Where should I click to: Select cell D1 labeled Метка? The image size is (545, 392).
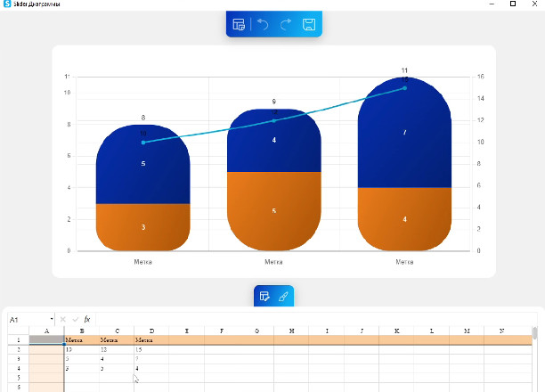pyautogui.click(x=151, y=340)
